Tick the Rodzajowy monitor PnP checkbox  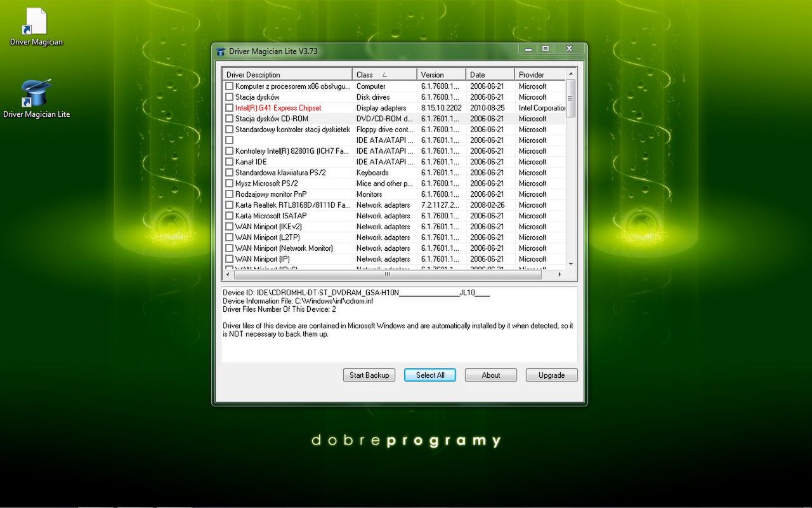[230, 194]
